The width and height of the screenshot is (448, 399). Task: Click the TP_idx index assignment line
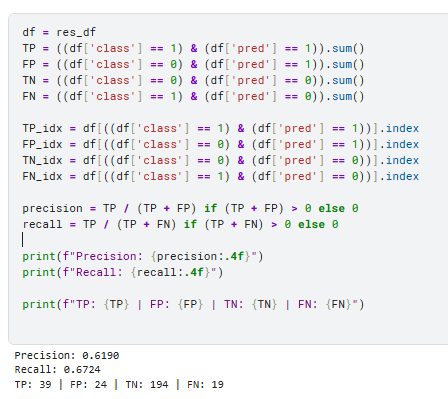(221, 128)
